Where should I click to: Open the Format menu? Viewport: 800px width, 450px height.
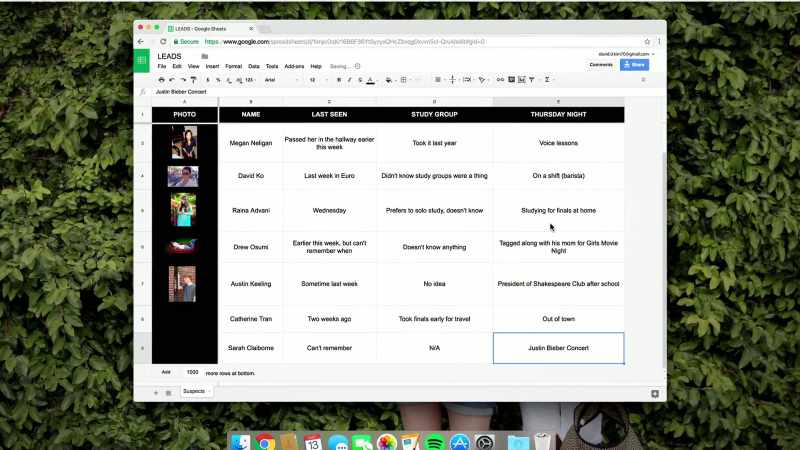coord(234,66)
